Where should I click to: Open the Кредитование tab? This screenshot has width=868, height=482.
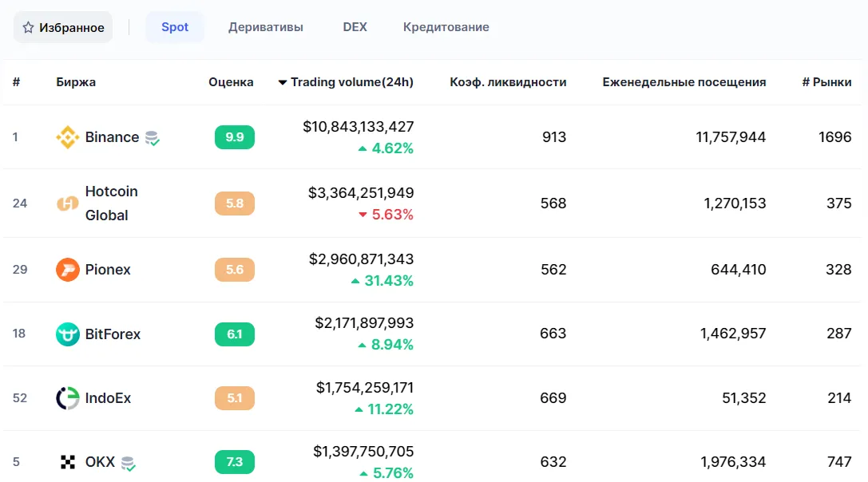[x=446, y=27]
